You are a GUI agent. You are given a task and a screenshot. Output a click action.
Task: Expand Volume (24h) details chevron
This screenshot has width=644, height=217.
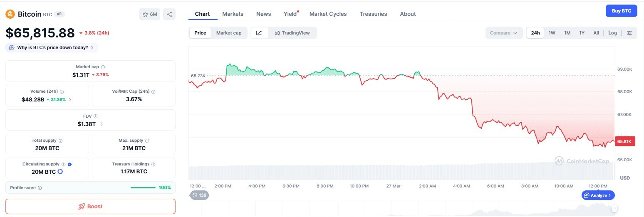70,99
